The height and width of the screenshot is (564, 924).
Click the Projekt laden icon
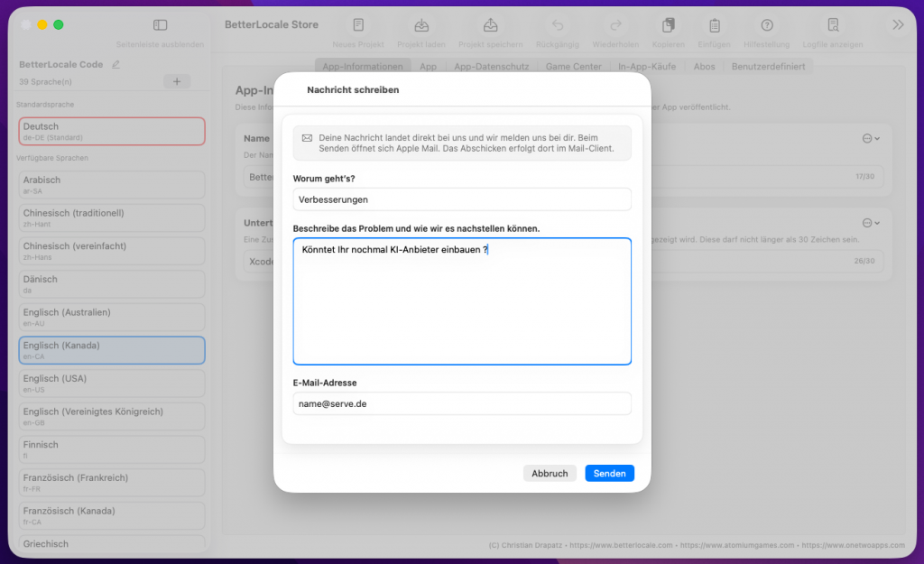pos(421,25)
